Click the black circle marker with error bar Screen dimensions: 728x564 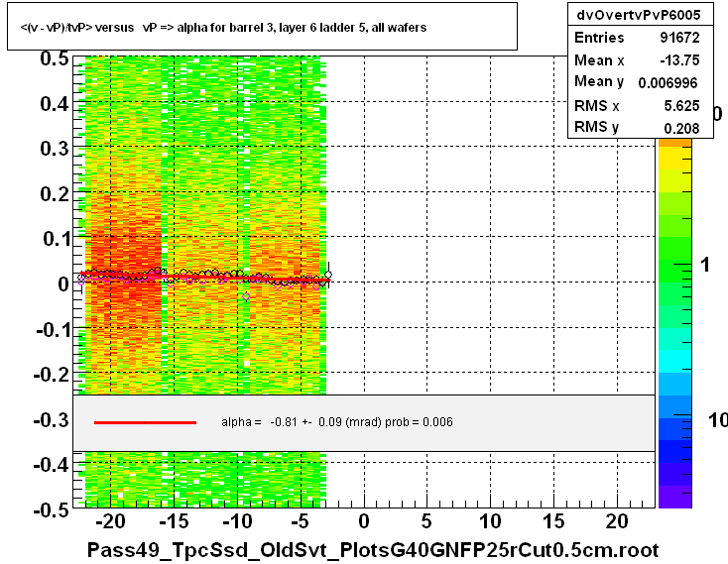click(x=328, y=275)
